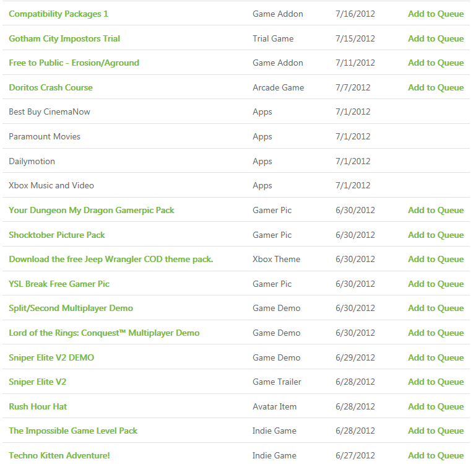Open the Sniper Elite V2 Game Trailer title link
Viewport: 476px width, 464px height.
coord(37,382)
